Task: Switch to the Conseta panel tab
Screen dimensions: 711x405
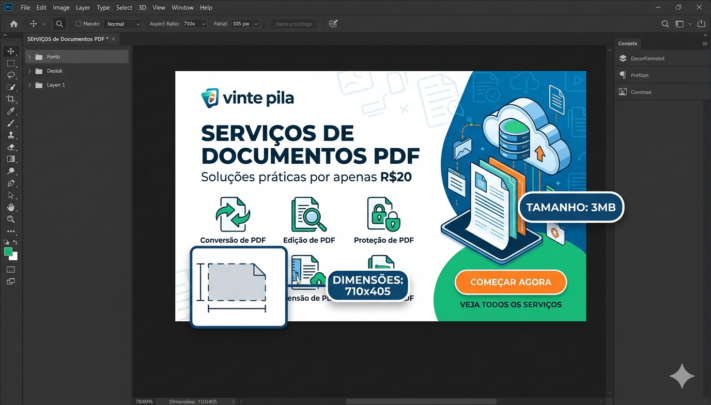Action: coord(628,43)
